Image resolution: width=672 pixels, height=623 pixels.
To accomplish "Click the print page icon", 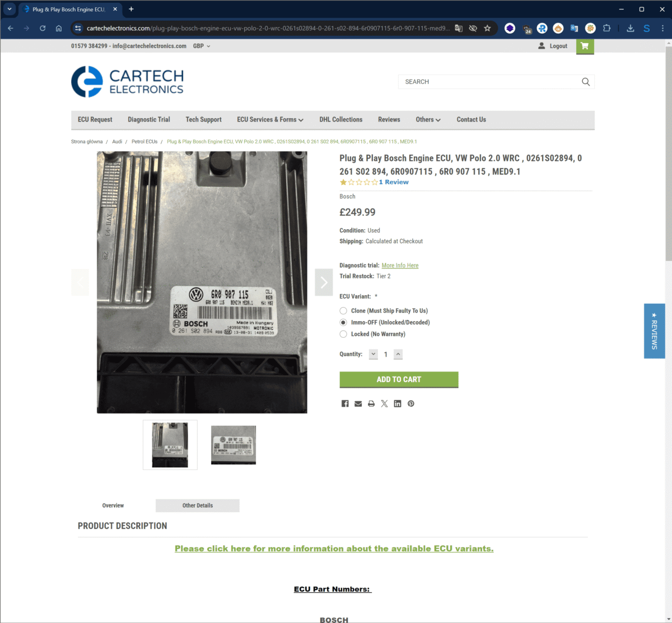I will [x=371, y=403].
